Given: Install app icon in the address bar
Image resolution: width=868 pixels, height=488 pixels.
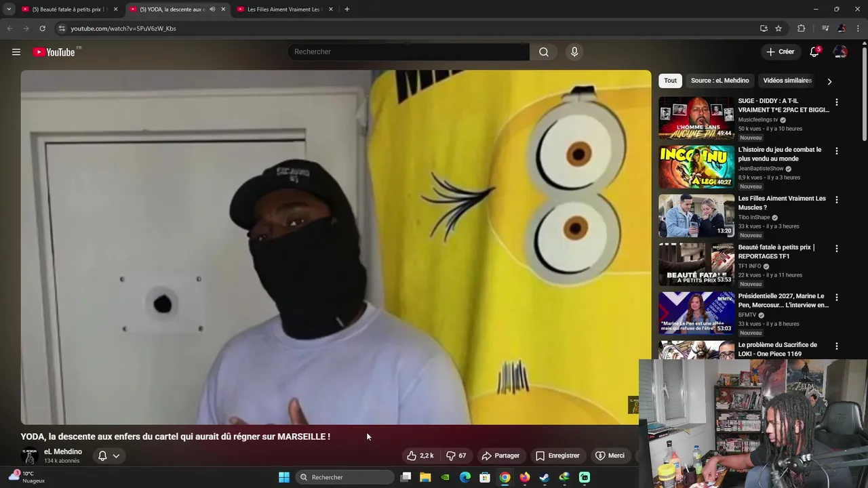Looking at the screenshot, I should [x=764, y=28].
